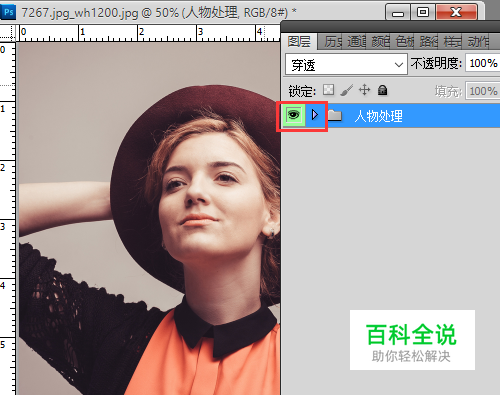Switch to the 通道 tab
This screenshot has width=500, height=395.
[356, 42]
